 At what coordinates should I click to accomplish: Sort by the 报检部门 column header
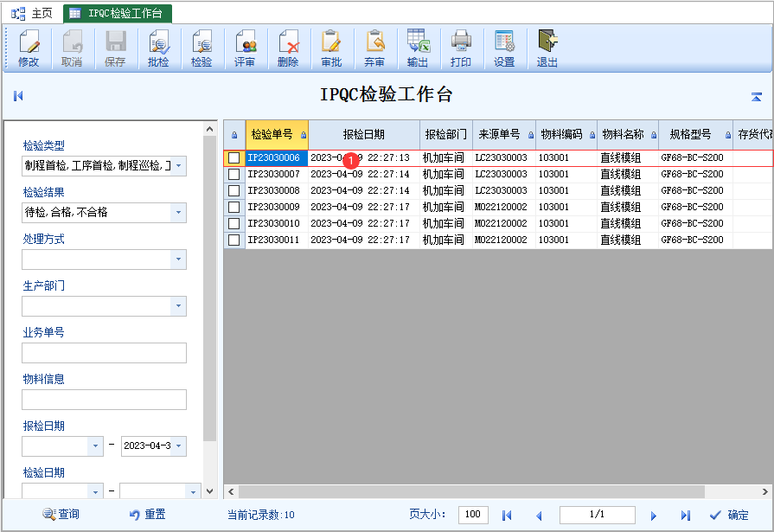tap(445, 134)
